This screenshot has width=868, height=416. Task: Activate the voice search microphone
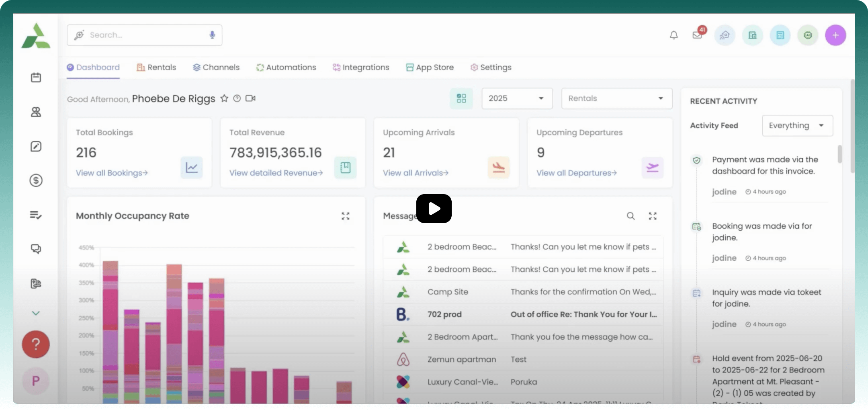211,35
